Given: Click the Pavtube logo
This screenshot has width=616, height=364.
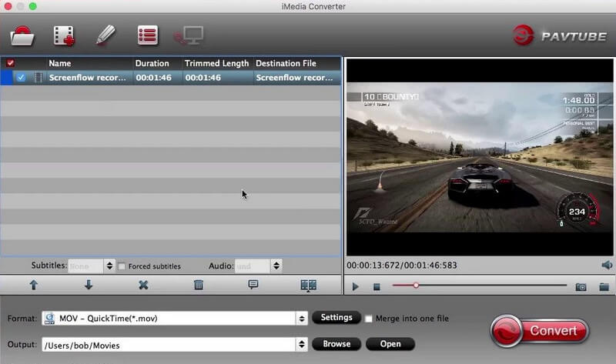Looking at the screenshot, I should click(560, 35).
